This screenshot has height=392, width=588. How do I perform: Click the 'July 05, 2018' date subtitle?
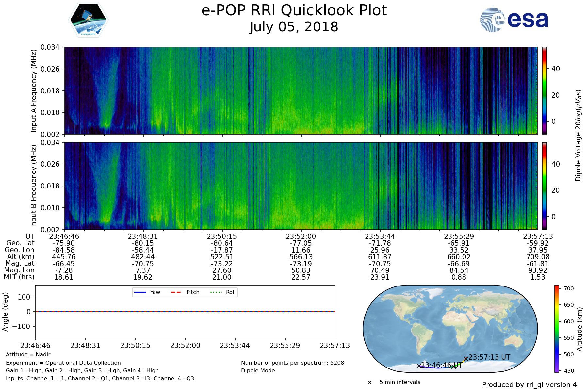pyautogui.click(x=294, y=27)
